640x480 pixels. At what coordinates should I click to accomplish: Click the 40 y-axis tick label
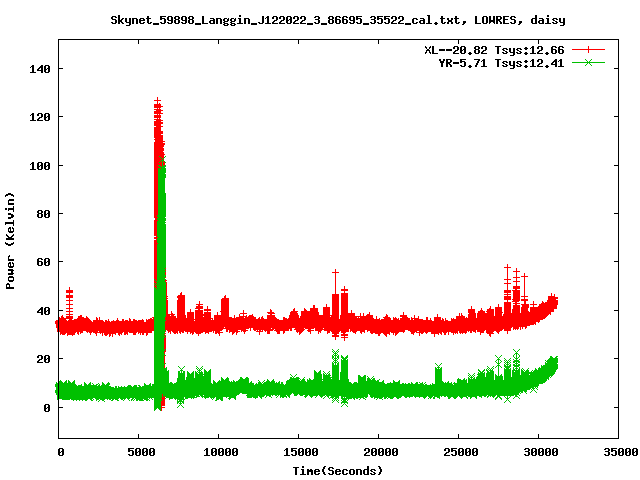[43, 311]
